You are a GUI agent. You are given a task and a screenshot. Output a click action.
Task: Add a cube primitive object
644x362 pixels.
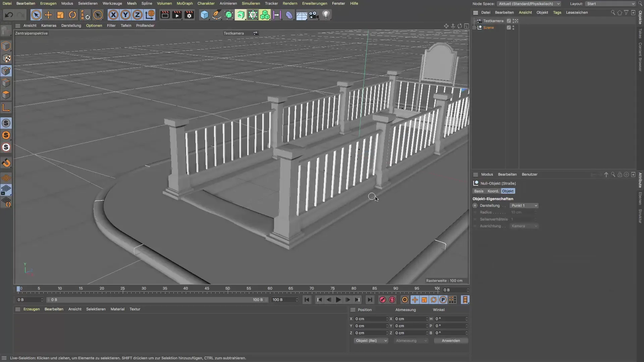coord(204,15)
